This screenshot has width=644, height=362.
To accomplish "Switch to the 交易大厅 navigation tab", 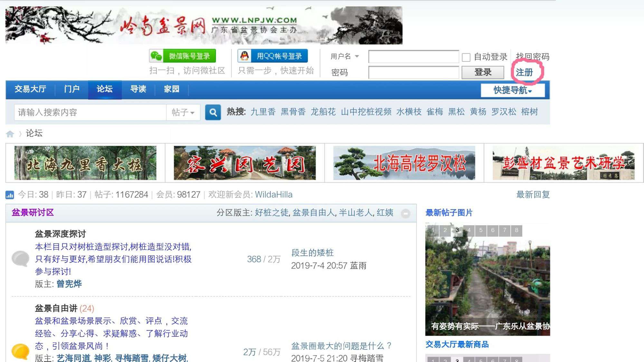I will [30, 89].
